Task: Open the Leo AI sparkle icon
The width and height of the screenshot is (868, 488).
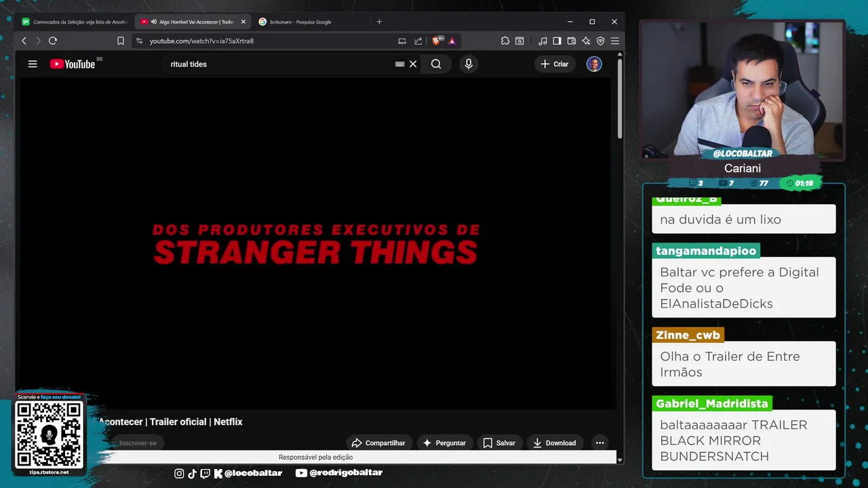Action: pos(586,41)
